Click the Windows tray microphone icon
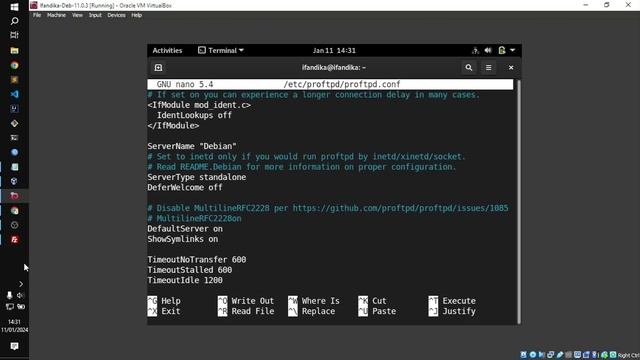 pos(9,295)
